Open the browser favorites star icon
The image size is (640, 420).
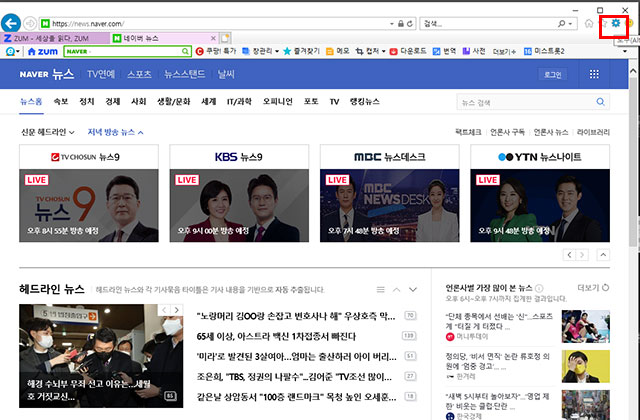pyautogui.click(x=604, y=23)
